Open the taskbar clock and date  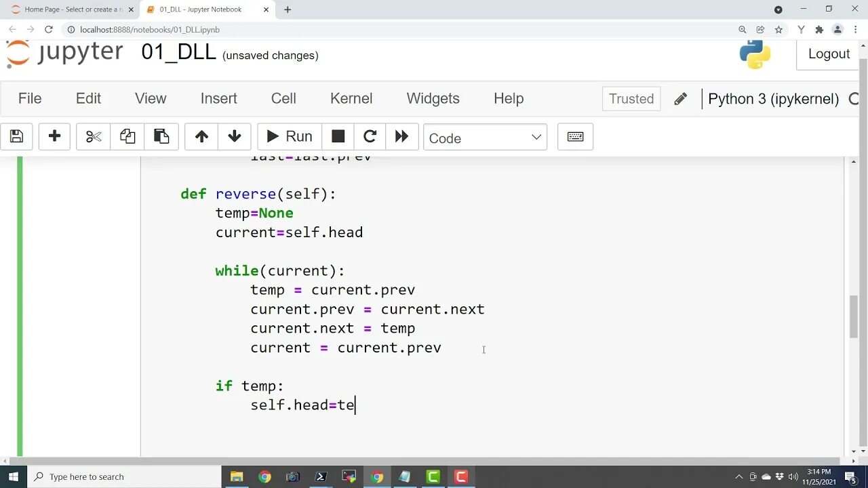coord(819,476)
